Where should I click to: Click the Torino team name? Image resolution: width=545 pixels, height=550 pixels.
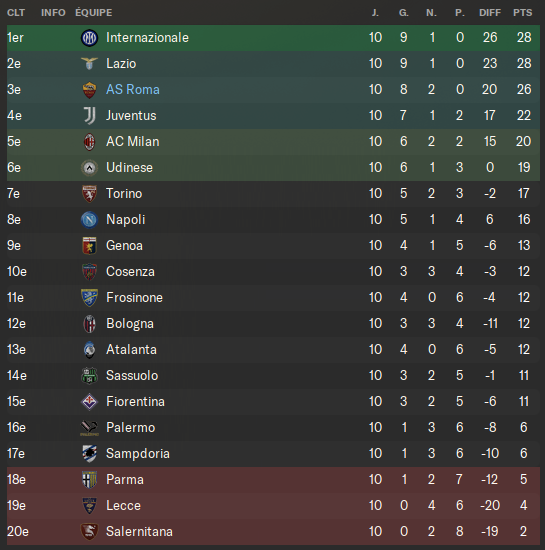click(124, 193)
